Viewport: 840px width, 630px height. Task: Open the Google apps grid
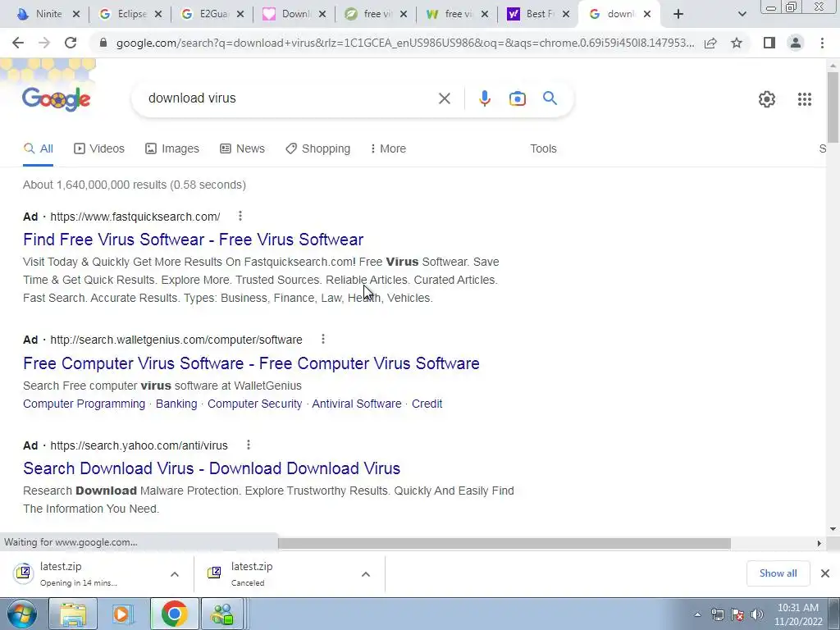coord(804,99)
